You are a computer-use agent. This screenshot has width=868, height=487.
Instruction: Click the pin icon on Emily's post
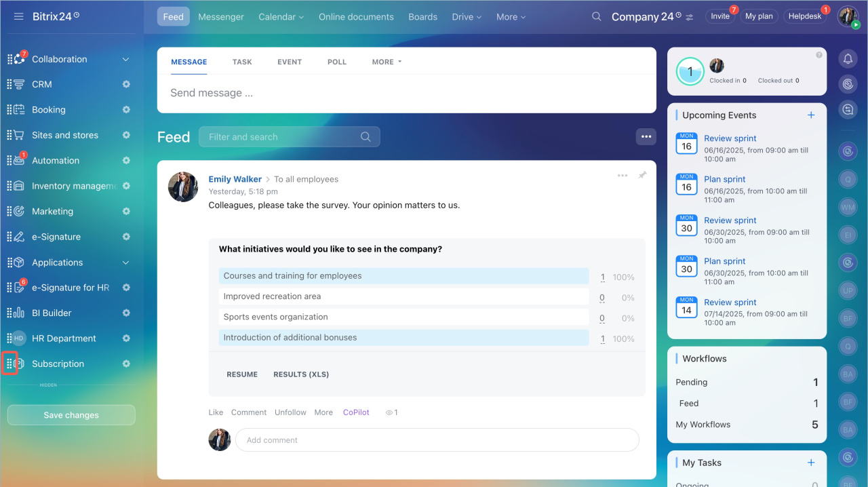642,176
